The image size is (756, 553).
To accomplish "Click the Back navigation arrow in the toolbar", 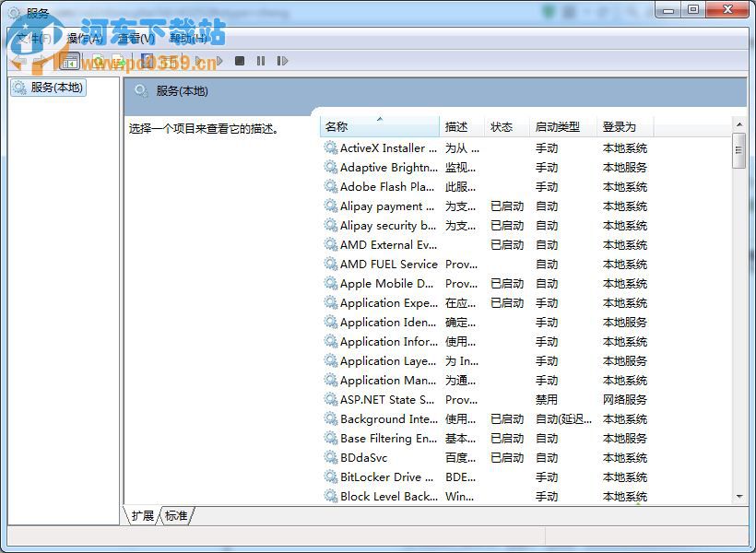I will click(17, 60).
